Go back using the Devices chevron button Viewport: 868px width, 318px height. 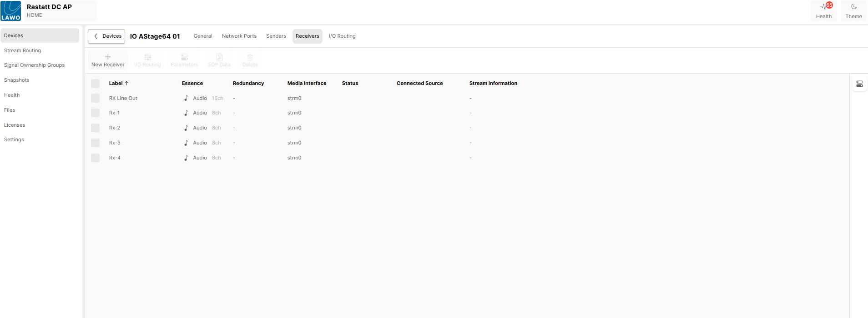tap(106, 36)
